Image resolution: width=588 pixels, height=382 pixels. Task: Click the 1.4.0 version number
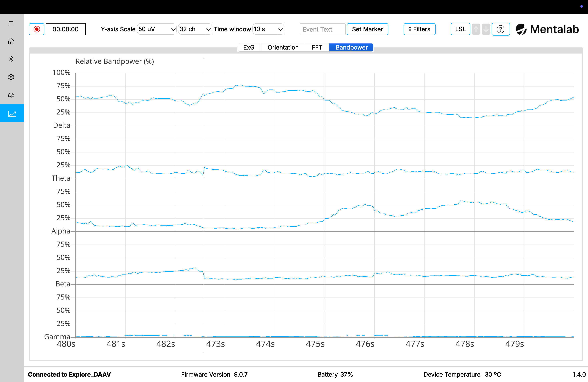(x=579, y=374)
